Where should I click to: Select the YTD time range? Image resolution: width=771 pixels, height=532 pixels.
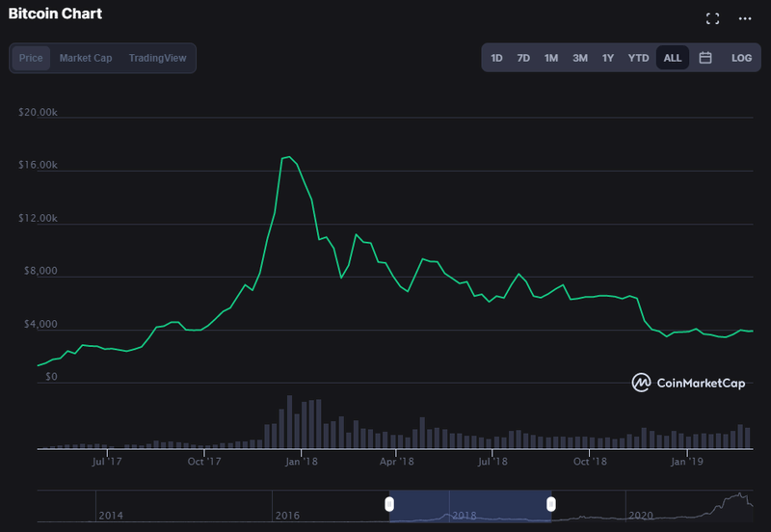(638, 58)
